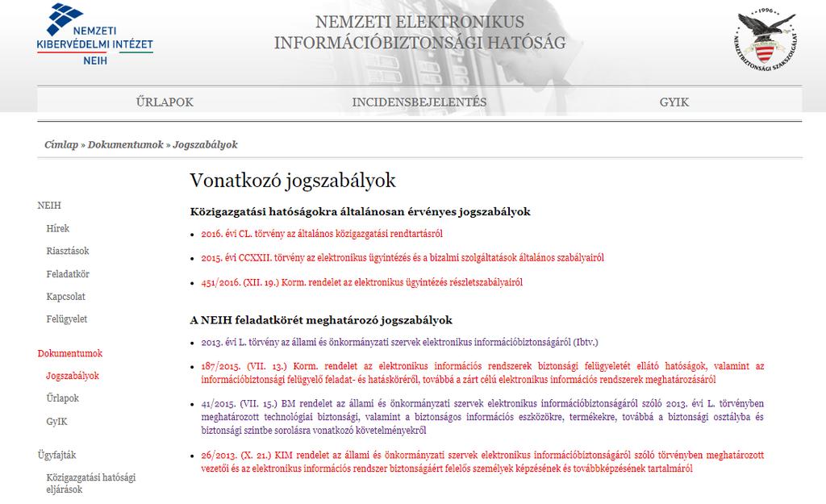The height and width of the screenshot is (504, 826).
Task: Select the red Jogszabályok sidebar item
Action: 73,376
